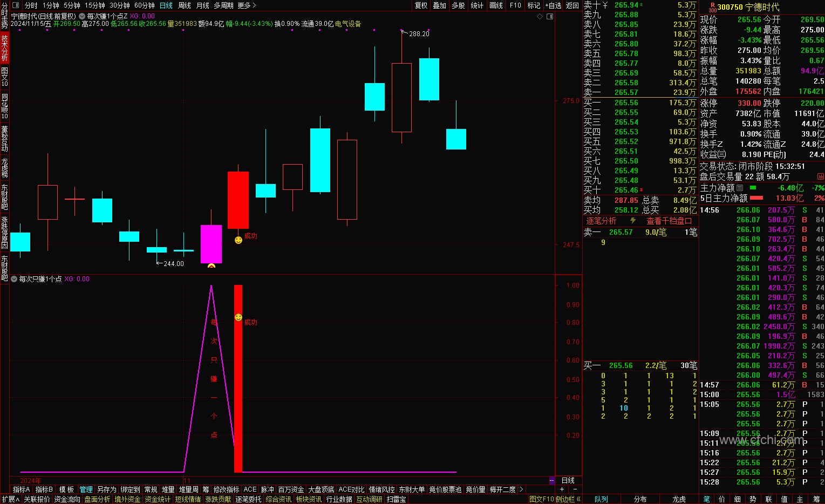Screen dimensions: 825x504
Task: Toggle 复权 price adjustment
Action: click(x=421, y=5)
